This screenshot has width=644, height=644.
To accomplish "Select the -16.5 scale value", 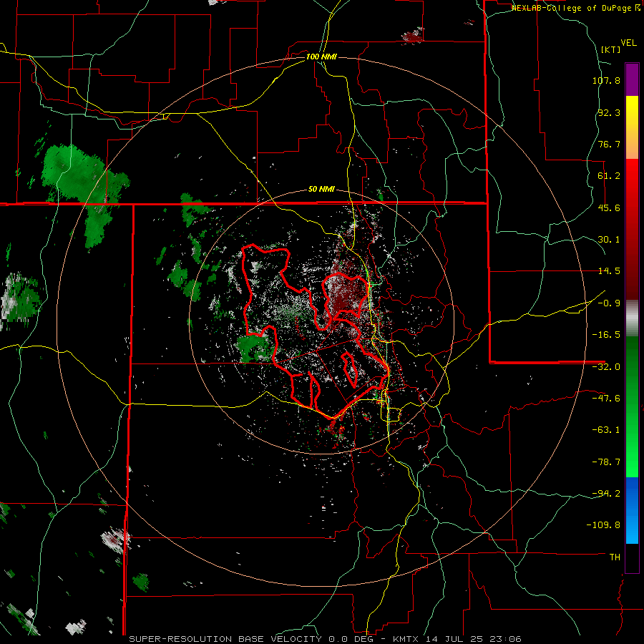I will pyautogui.click(x=606, y=335).
